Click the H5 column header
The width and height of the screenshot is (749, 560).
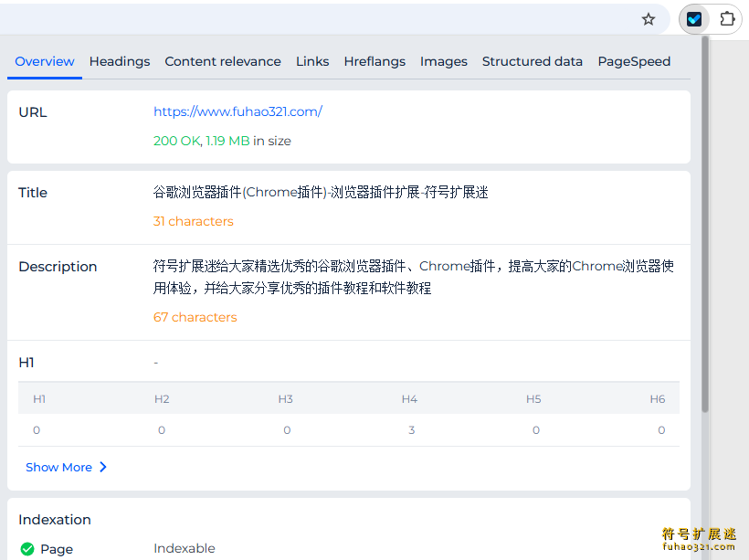[x=533, y=399]
